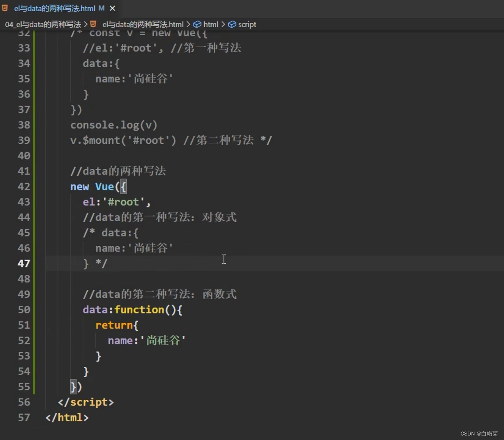Click the el:'#root', line text
Screen dimensions: 504x440
117,202
